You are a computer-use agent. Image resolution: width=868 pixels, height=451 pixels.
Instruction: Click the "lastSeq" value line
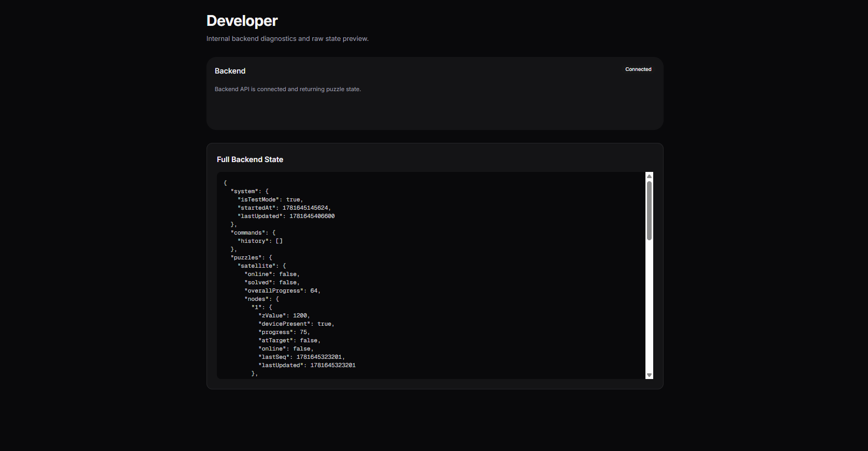click(302, 357)
